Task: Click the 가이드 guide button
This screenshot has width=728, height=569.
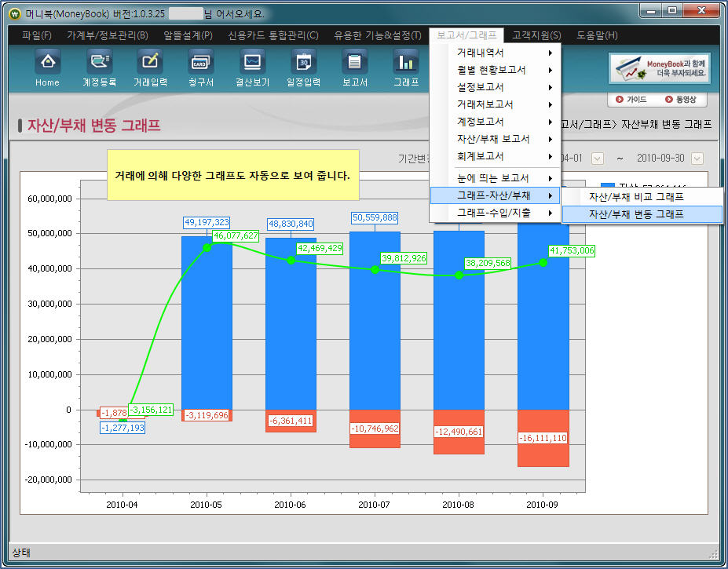Action: (631, 100)
